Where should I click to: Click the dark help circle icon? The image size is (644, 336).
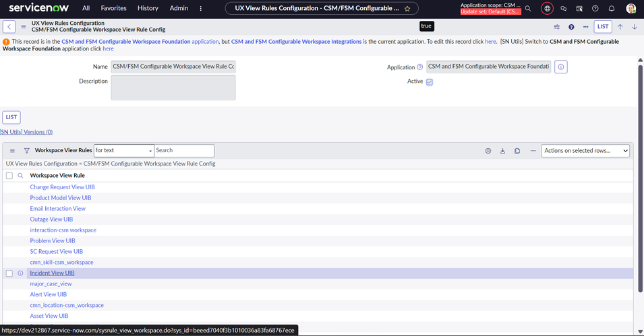(x=571, y=27)
